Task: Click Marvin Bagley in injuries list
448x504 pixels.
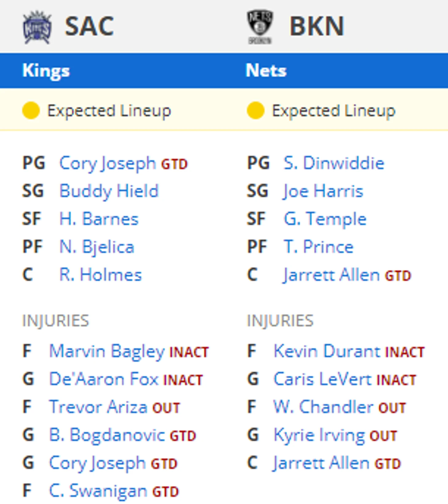Action: pyautogui.click(x=107, y=351)
